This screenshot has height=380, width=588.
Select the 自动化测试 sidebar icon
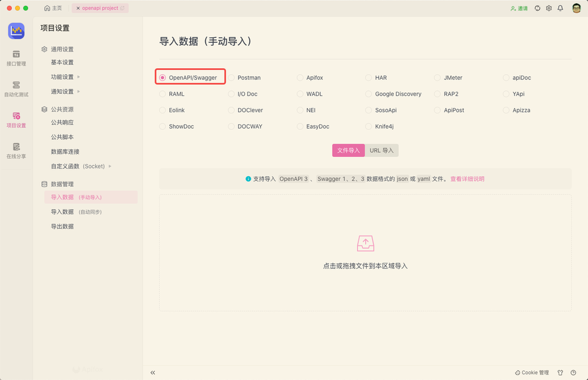[x=16, y=87]
